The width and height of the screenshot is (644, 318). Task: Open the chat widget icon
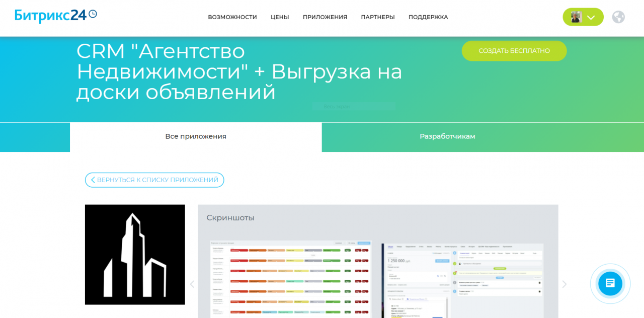coord(610,283)
